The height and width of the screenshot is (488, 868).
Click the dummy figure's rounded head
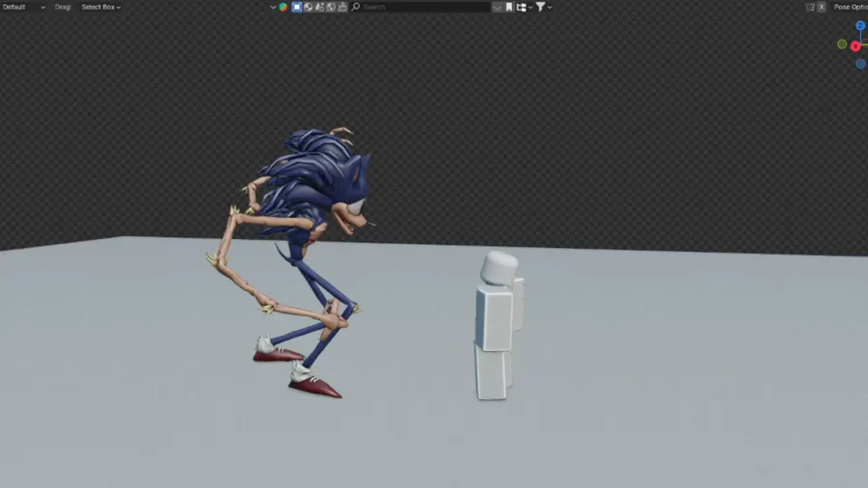point(500,269)
